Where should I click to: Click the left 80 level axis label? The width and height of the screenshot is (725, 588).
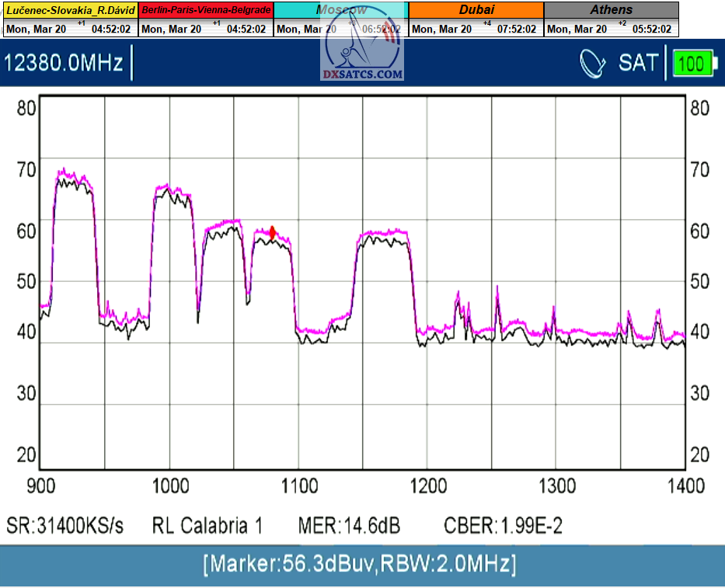[26, 108]
